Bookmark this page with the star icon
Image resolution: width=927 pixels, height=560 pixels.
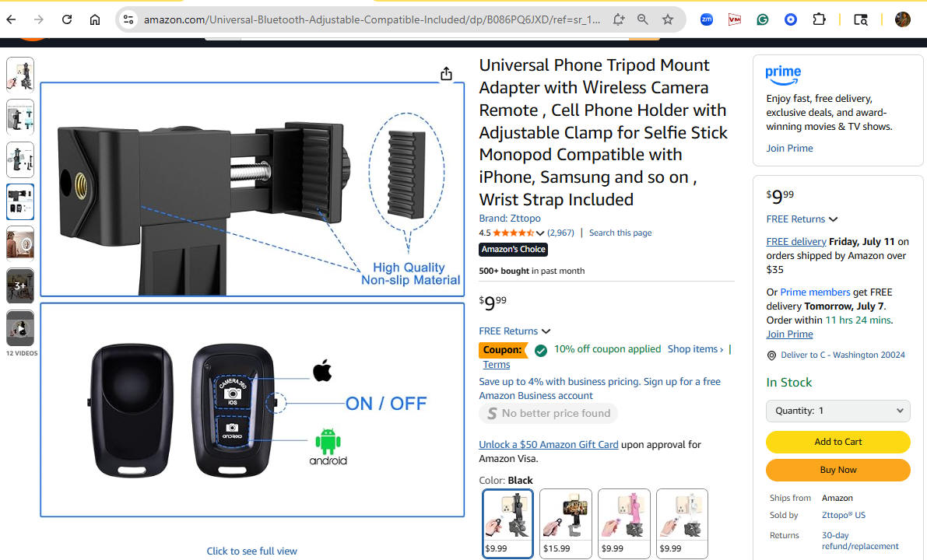click(x=668, y=19)
